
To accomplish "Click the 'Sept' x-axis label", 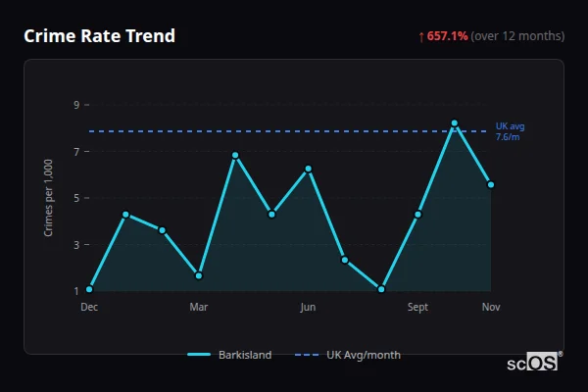I will pos(417,307).
